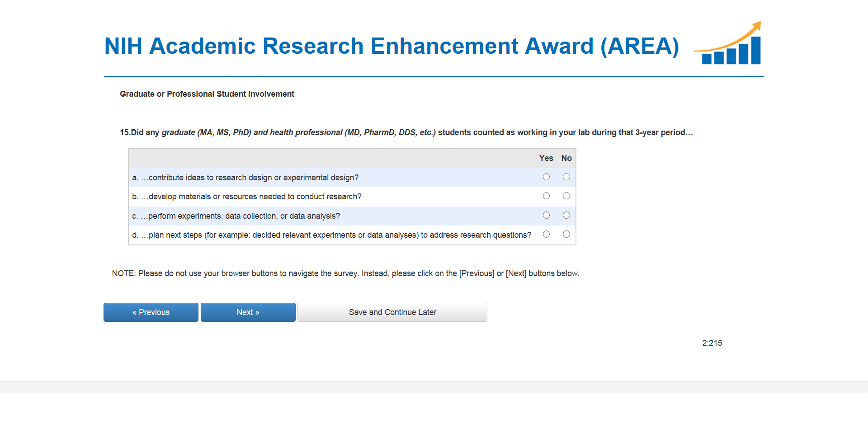
Task: Click the 2:215 page indicator
Action: click(x=712, y=343)
